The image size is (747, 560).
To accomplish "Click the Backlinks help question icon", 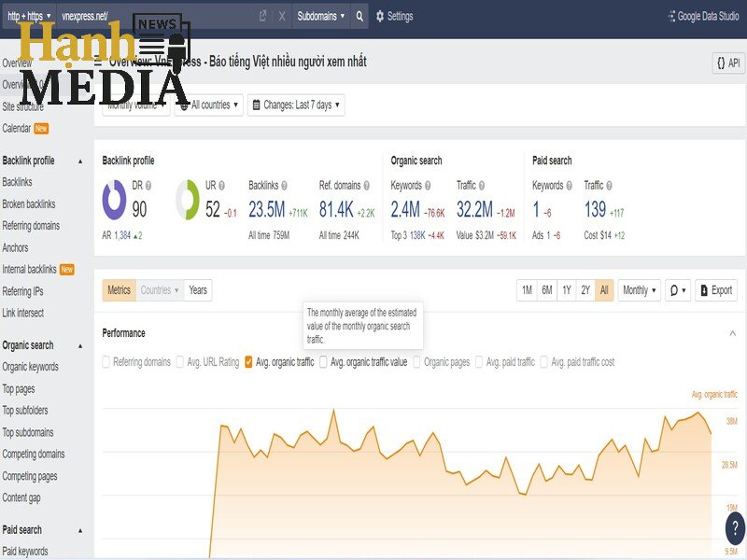I will [x=285, y=186].
